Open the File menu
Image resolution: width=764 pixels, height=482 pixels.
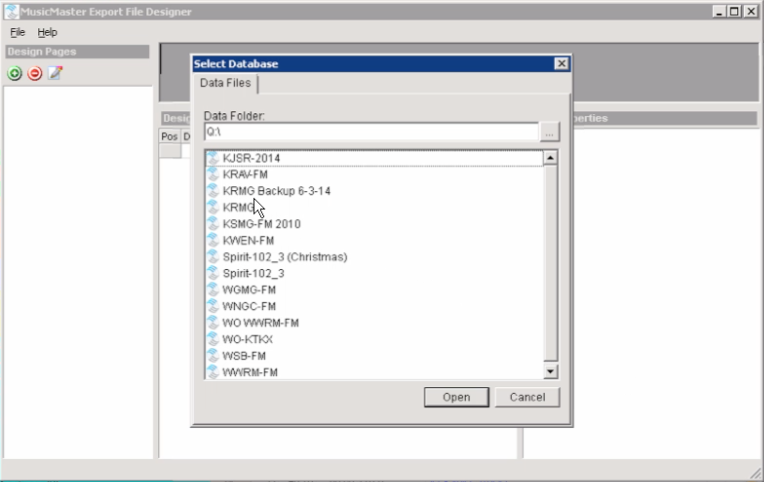tap(17, 32)
